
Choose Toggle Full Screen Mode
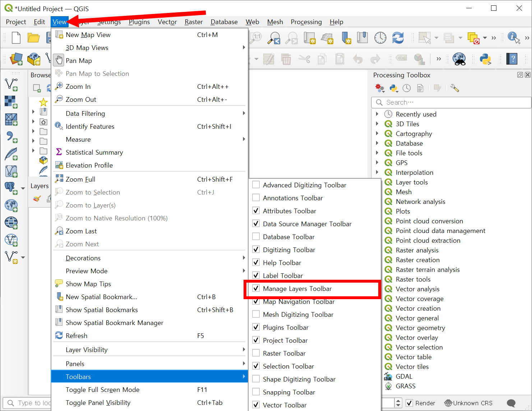pos(149,389)
